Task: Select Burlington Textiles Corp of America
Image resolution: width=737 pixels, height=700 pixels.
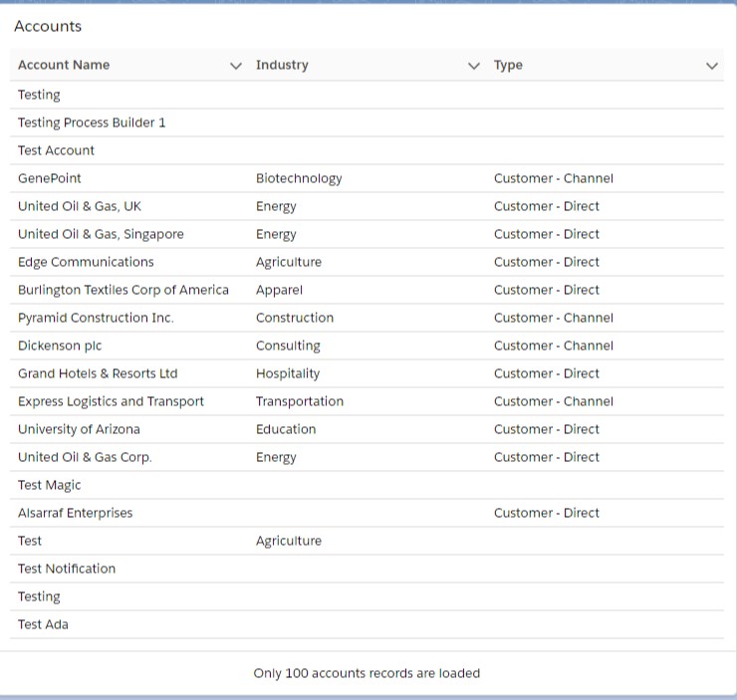Action: [123, 290]
